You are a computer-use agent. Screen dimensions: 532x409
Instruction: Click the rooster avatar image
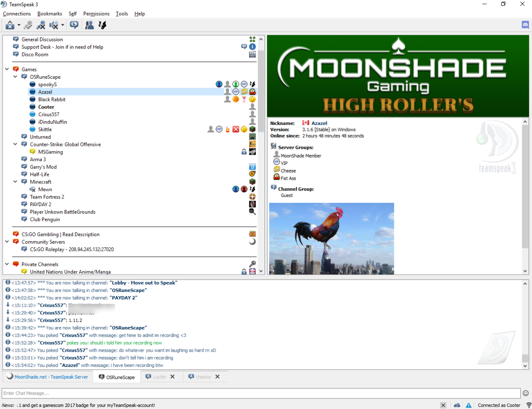(331, 238)
